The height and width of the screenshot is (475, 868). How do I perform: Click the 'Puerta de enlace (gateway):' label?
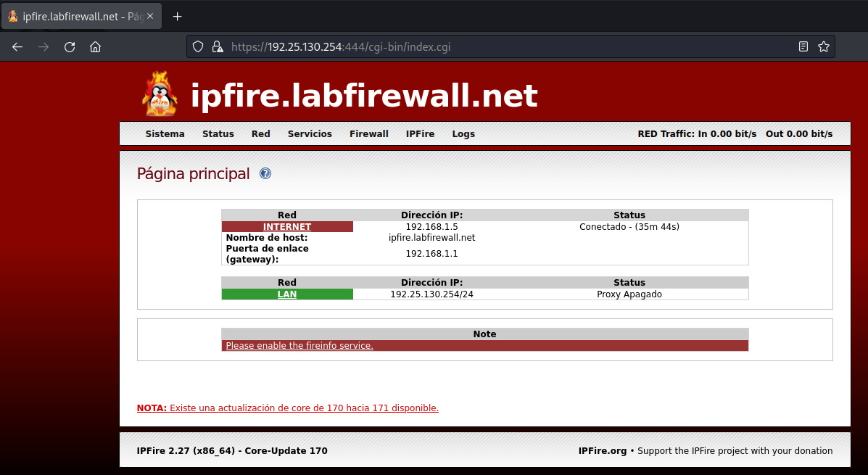[268, 254]
